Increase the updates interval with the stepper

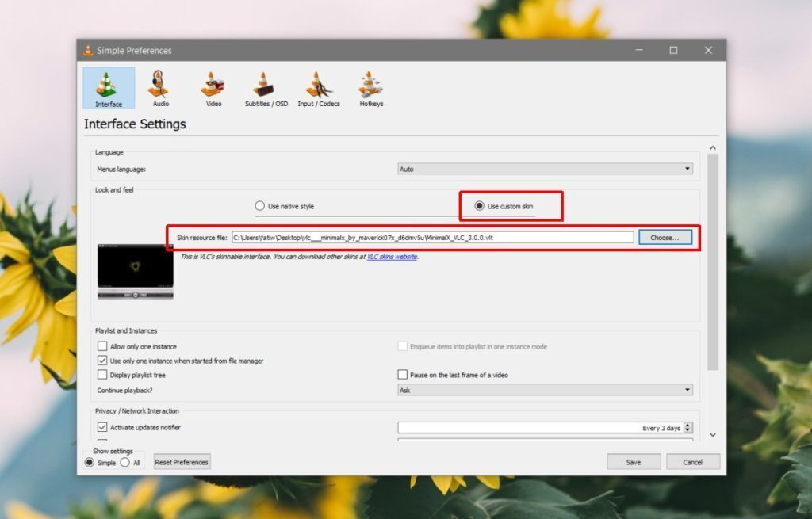pyautogui.click(x=687, y=425)
